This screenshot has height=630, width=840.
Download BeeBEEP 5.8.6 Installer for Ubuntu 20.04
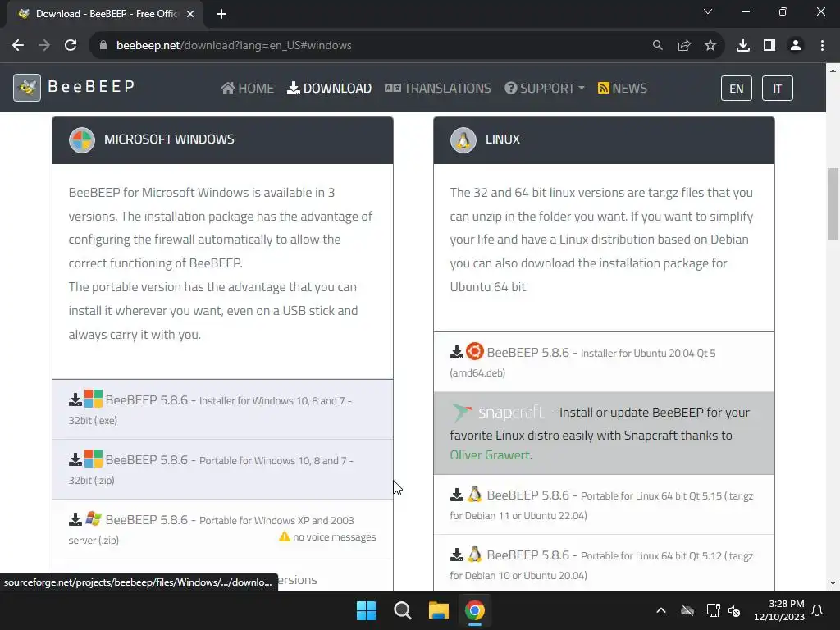(604, 362)
